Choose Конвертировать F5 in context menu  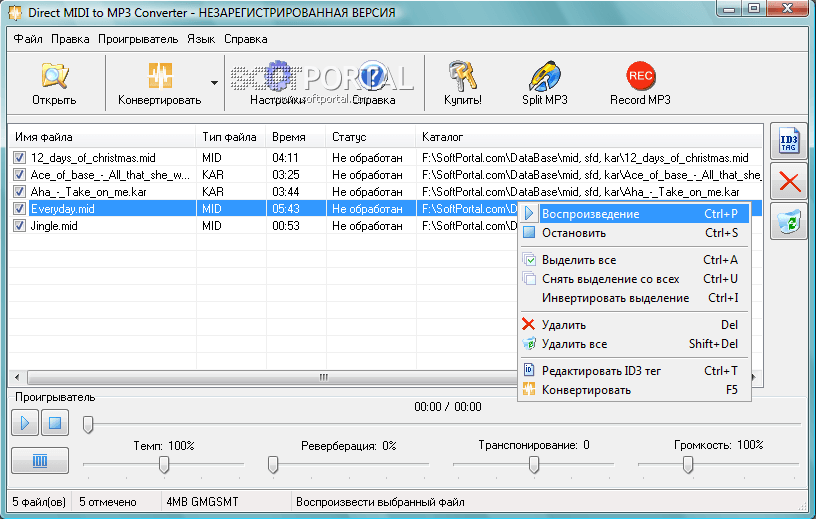(x=634, y=390)
